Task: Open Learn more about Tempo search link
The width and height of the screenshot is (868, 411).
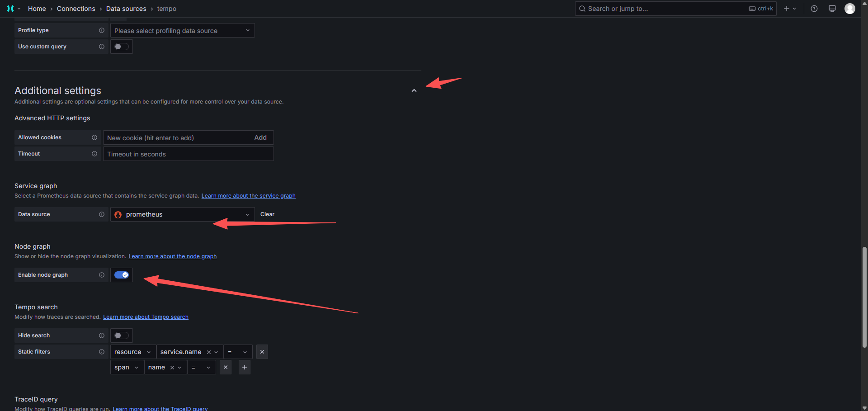Action: click(146, 317)
